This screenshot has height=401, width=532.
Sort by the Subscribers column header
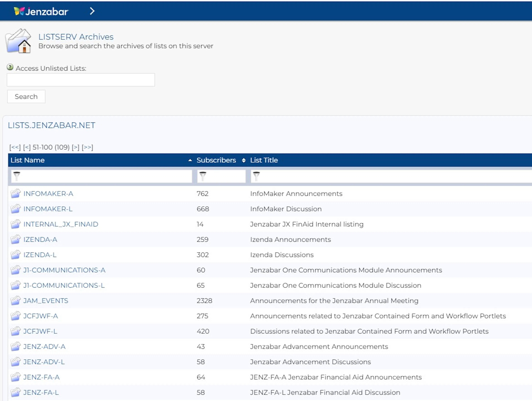pos(216,160)
